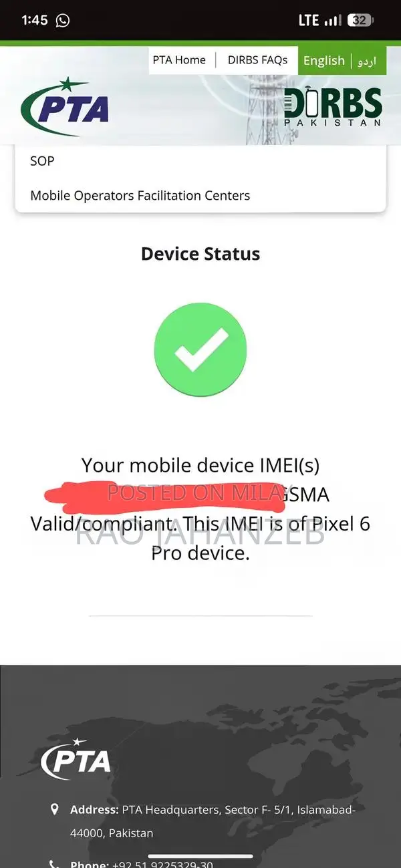Viewport: 401px width, 868px height.
Task: Switch language to Urdu
Action: click(x=367, y=61)
